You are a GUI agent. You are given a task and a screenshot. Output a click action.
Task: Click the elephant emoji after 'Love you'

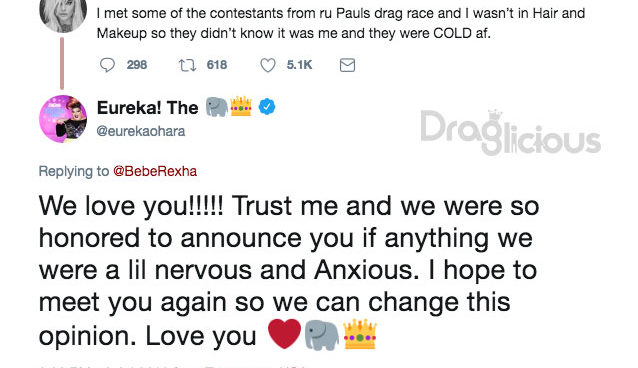point(321,335)
